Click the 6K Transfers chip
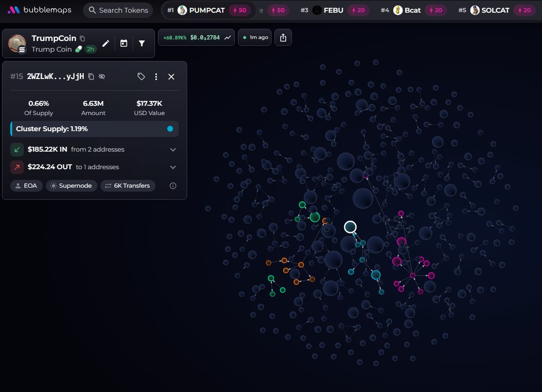 [128, 186]
